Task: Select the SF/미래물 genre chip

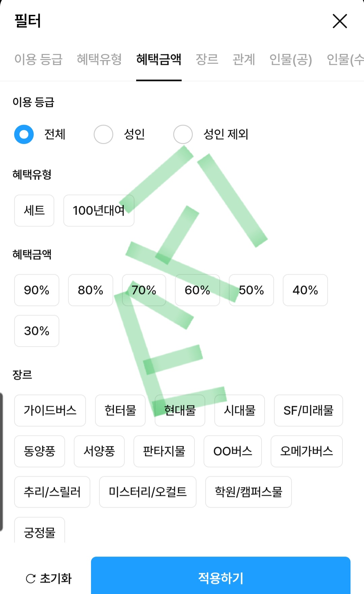Action: coord(308,411)
